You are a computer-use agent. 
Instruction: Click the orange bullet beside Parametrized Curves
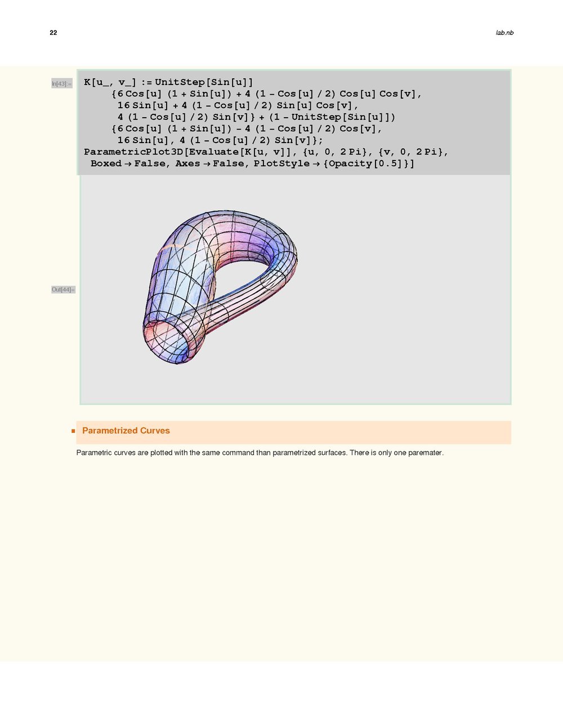click(x=73, y=431)
